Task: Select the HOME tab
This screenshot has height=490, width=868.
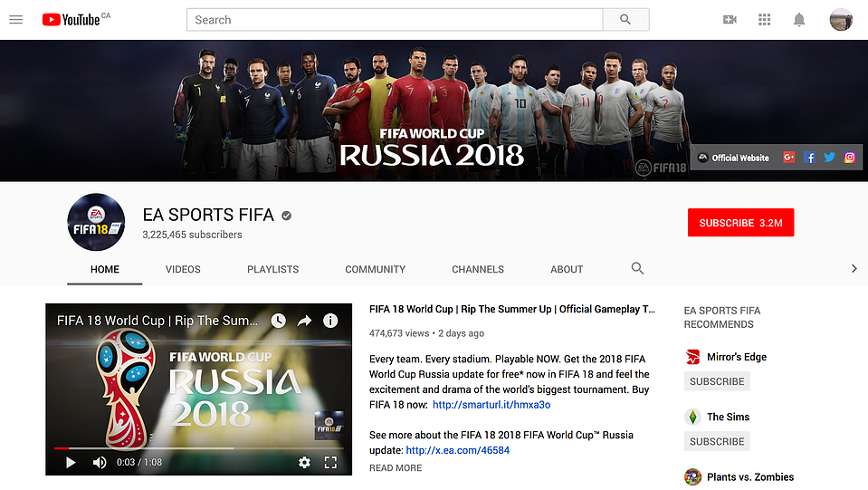Action: pos(105,270)
